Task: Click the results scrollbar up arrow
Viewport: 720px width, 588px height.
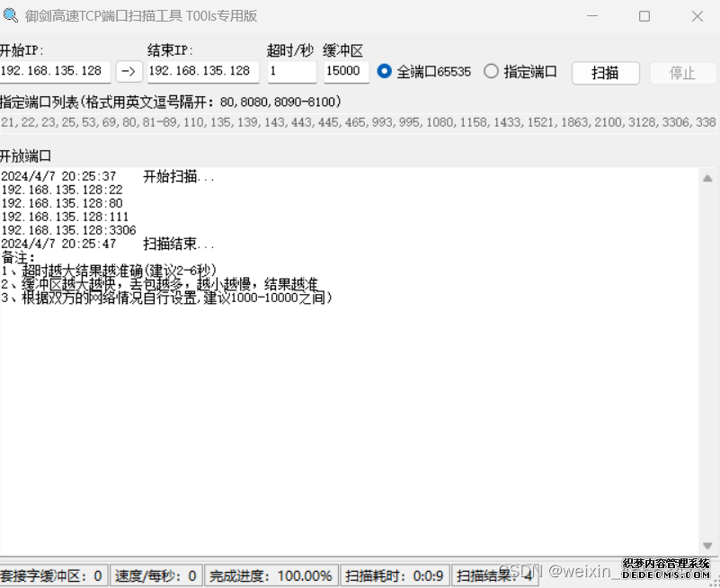Action: point(707,179)
